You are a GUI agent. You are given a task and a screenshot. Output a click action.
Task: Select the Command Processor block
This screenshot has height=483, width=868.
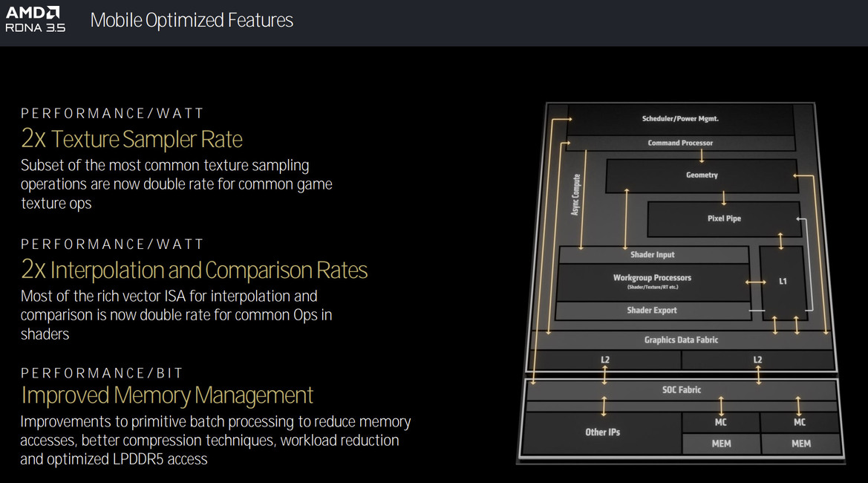[680, 143]
